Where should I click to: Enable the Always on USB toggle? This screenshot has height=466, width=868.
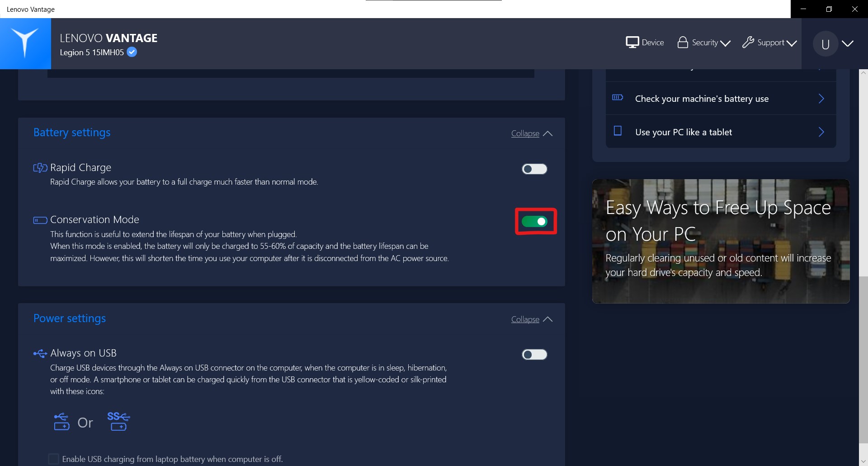(534, 355)
